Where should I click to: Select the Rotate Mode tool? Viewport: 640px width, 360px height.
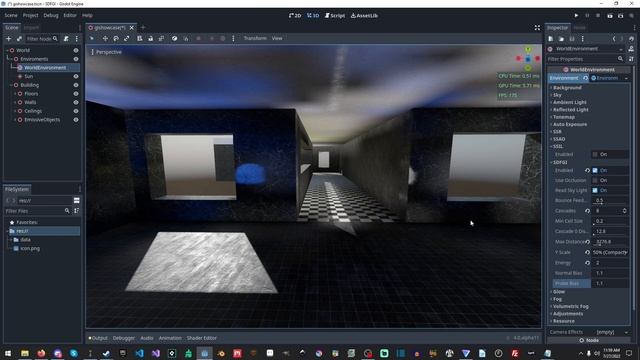coord(116,38)
